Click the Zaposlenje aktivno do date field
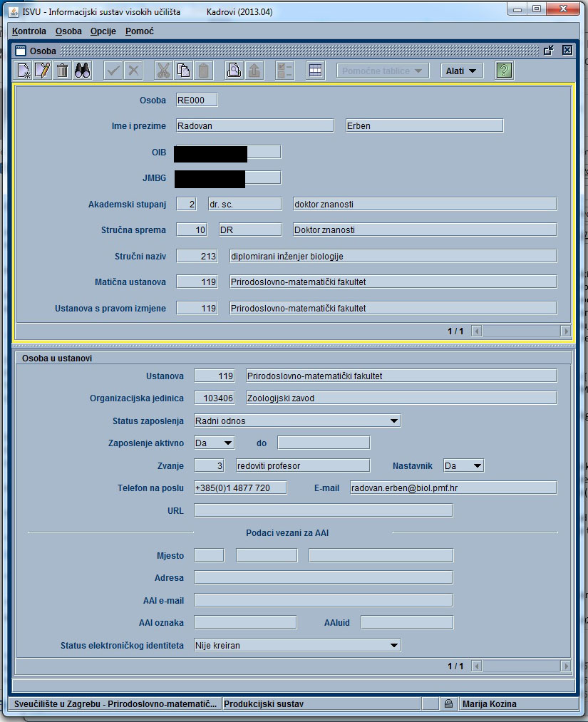The image size is (588, 722). tap(324, 443)
